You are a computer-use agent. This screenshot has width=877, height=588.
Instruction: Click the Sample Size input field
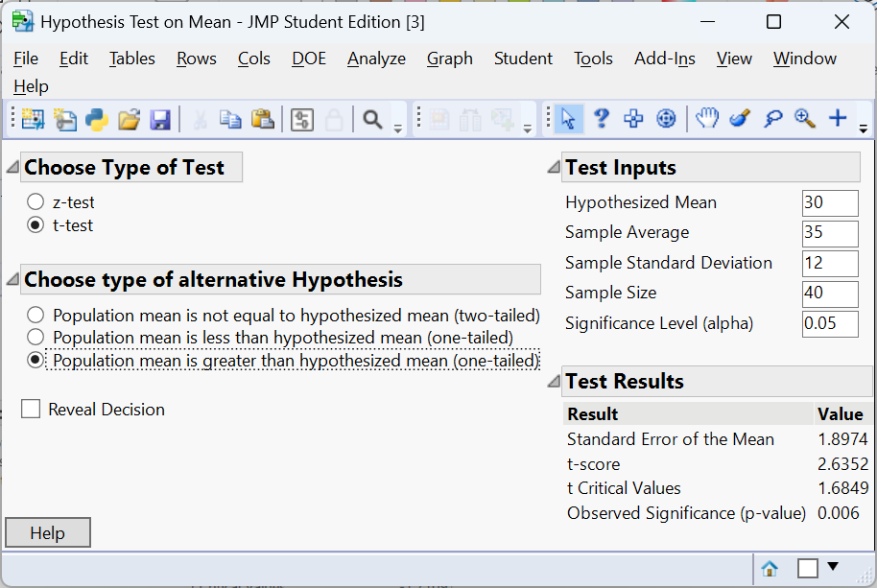click(830, 294)
